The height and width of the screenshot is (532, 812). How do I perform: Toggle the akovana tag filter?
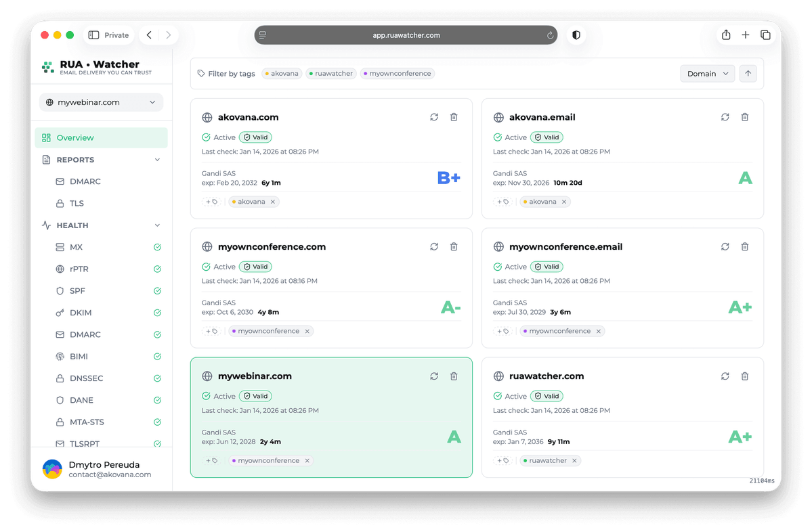[x=282, y=74]
